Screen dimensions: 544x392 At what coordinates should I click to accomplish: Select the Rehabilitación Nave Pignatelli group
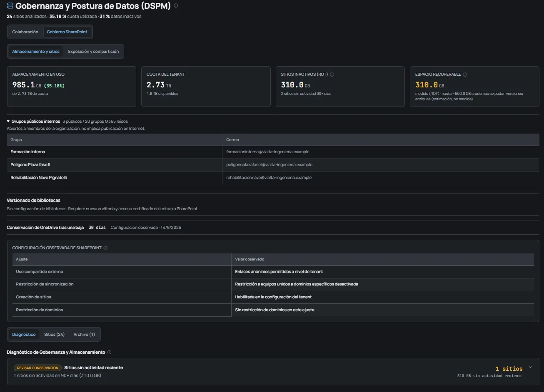tap(39, 178)
